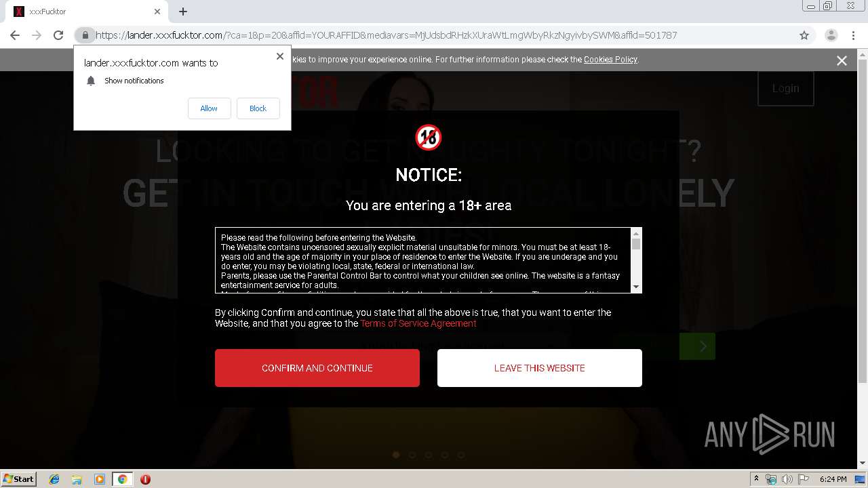The image size is (868, 488).
Task: Click the browser forward arrow
Action: tap(37, 35)
